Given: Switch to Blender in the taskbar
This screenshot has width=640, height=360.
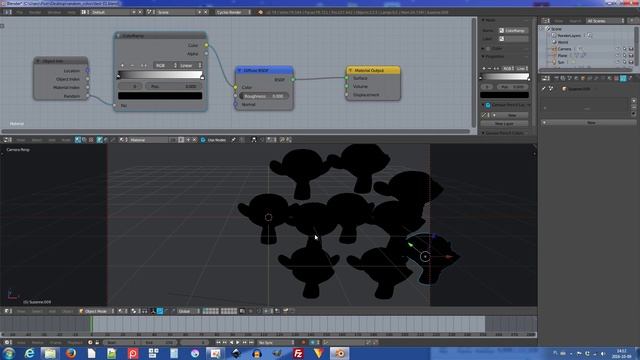Looking at the screenshot, I should pyautogui.click(x=339, y=353).
